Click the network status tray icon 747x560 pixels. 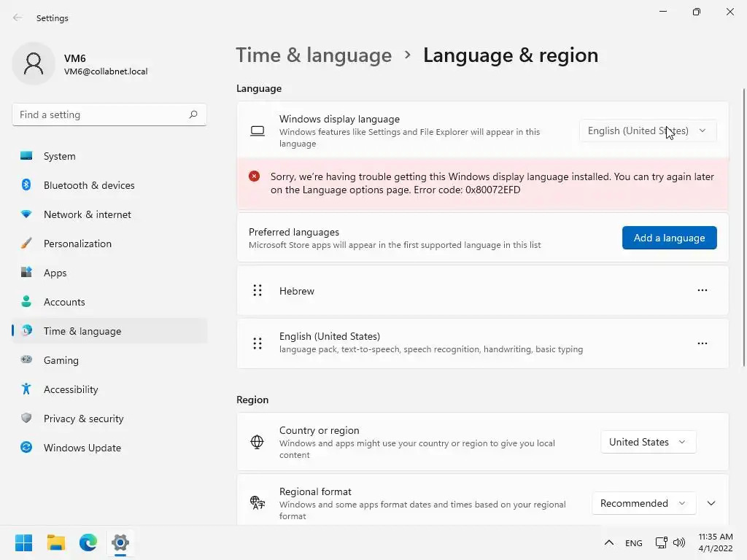coord(661,542)
